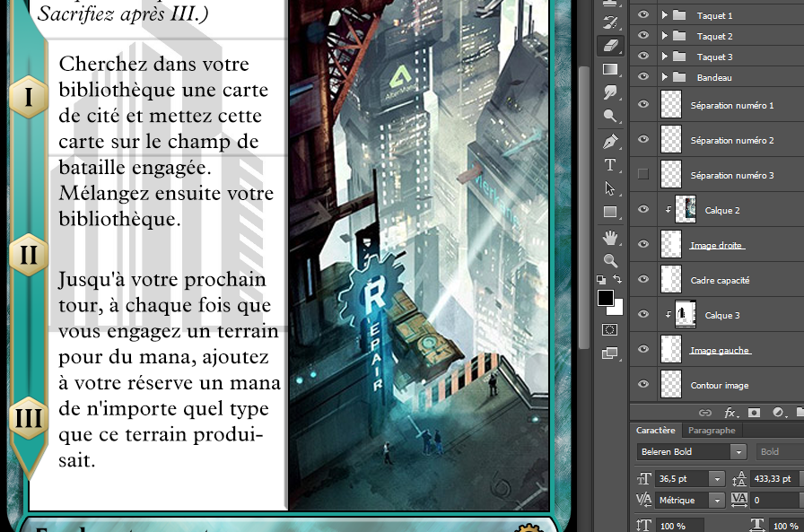This screenshot has width=804, height=532.
Task: Switch to the Paragraphe tab
Action: pyautogui.click(x=712, y=430)
